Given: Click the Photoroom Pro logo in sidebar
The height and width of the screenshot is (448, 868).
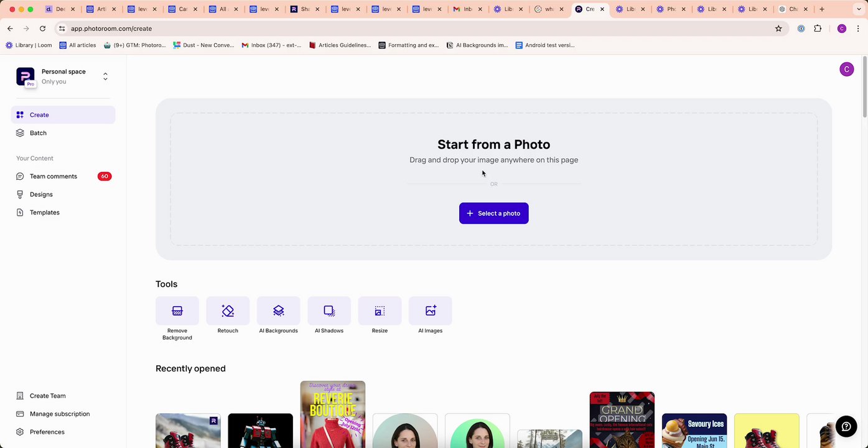Looking at the screenshot, I should [26, 77].
